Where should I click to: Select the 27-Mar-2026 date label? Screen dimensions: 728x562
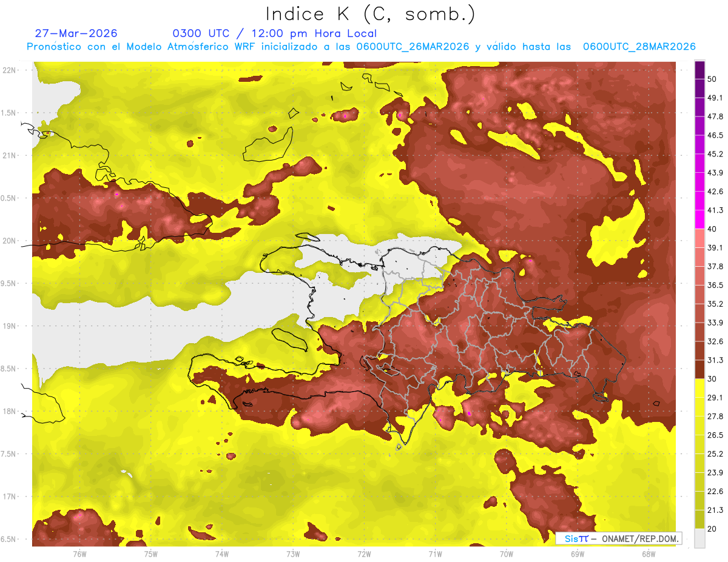click(x=76, y=33)
